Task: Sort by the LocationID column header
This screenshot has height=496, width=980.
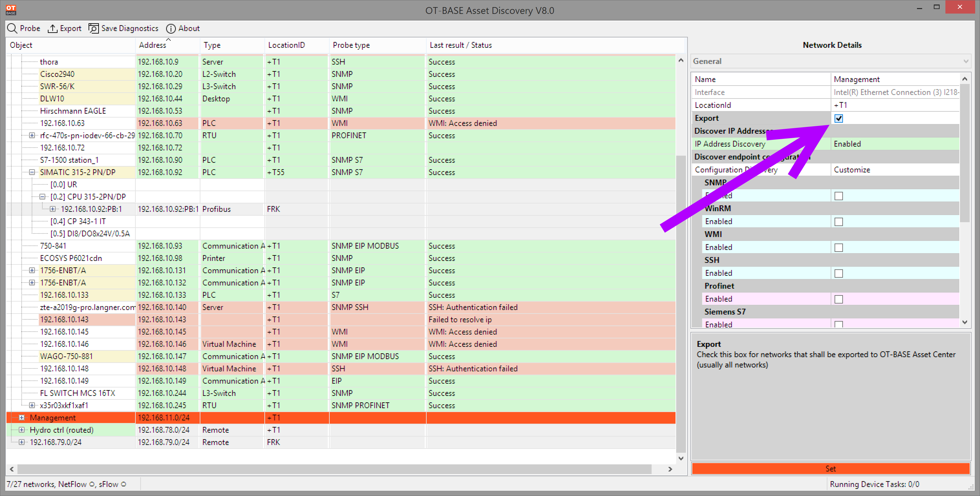Action: [297, 45]
